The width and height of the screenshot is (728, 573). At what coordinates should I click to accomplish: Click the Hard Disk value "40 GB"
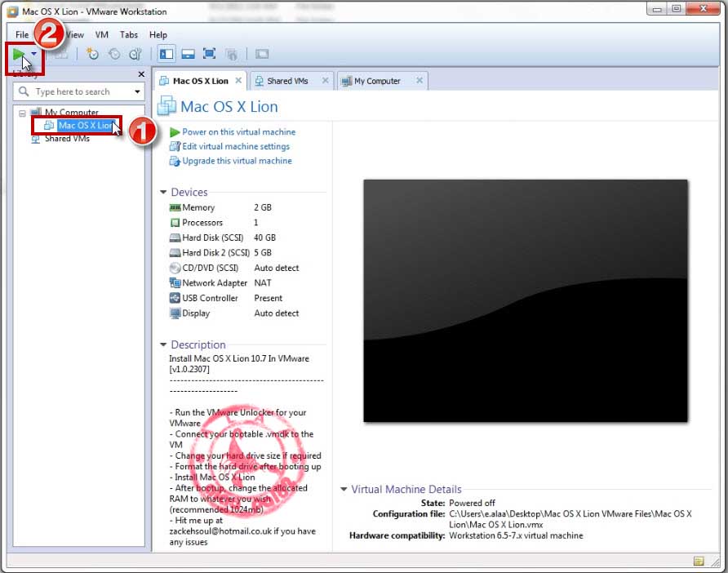click(264, 238)
